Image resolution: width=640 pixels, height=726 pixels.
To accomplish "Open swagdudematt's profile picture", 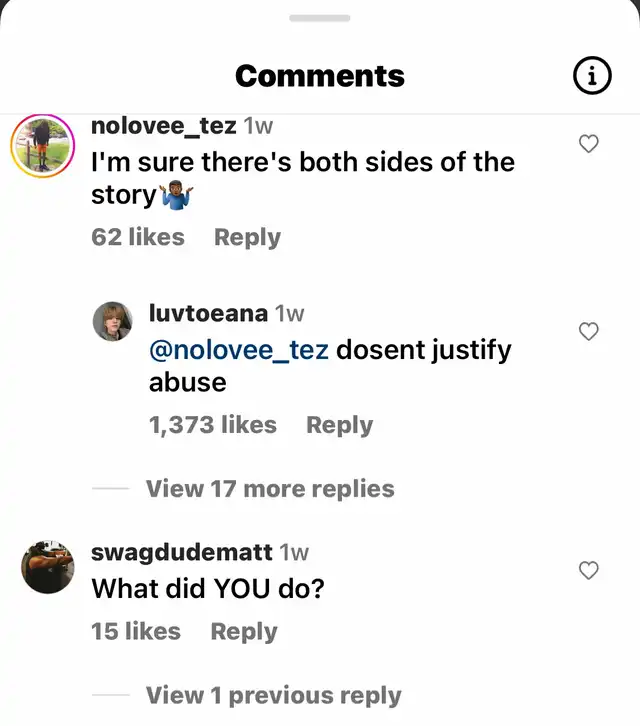I will pos(48,567).
